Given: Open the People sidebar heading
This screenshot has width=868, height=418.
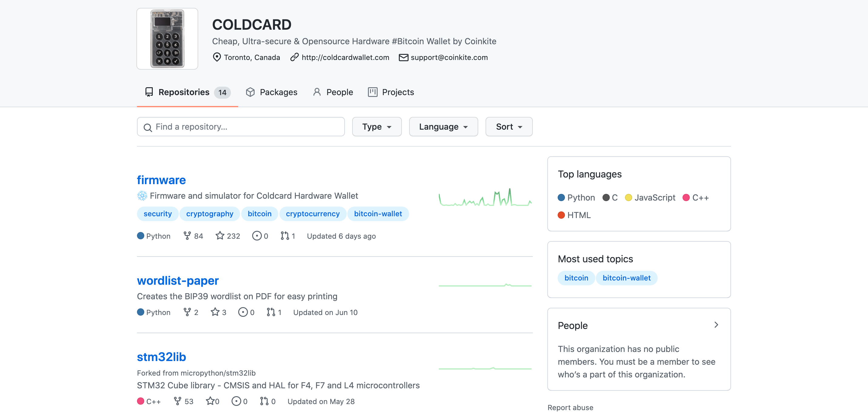Looking at the screenshot, I should coord(573,326).
